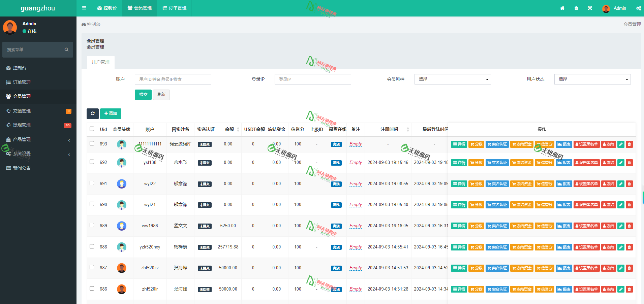This screenshot has height=304, width=644.
Task: Check the select-all checkbox in table header
Action: (x=92, y=129)
